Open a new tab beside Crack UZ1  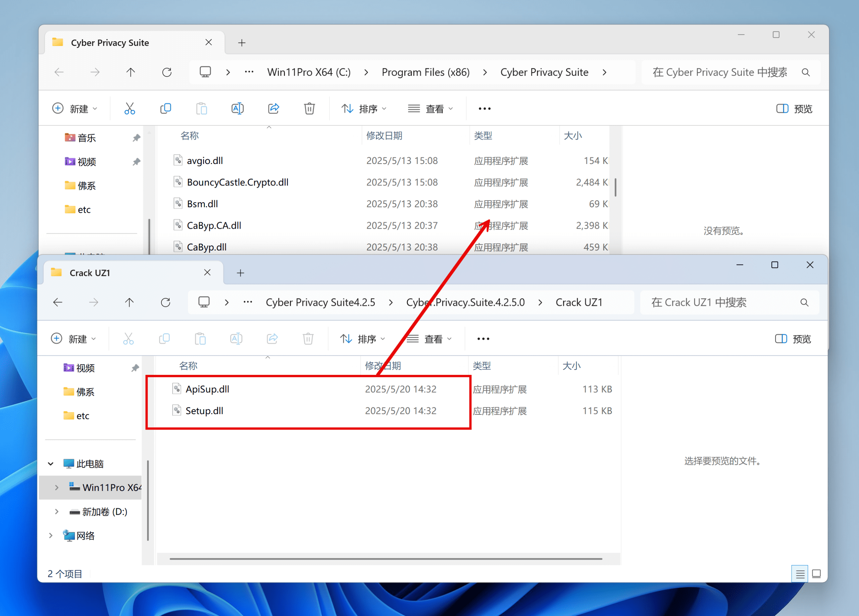pyautogui.click(x=240, y=273)
